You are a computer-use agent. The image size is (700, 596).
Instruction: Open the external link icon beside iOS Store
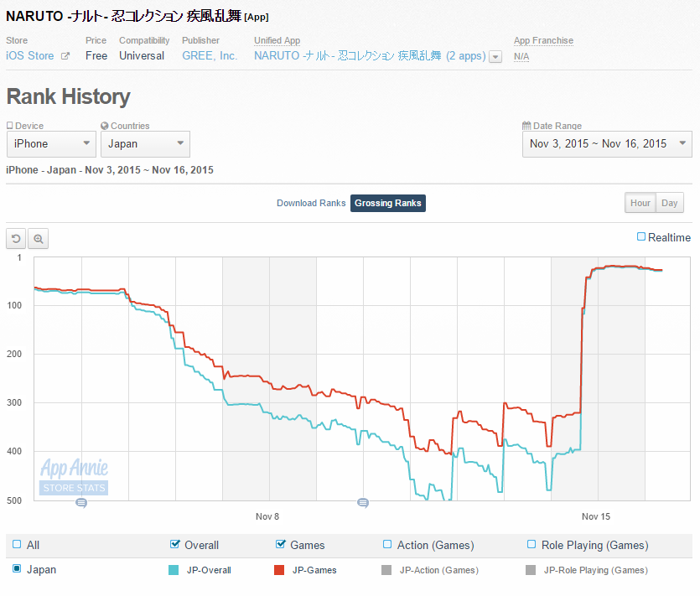(x=65, y=56)
